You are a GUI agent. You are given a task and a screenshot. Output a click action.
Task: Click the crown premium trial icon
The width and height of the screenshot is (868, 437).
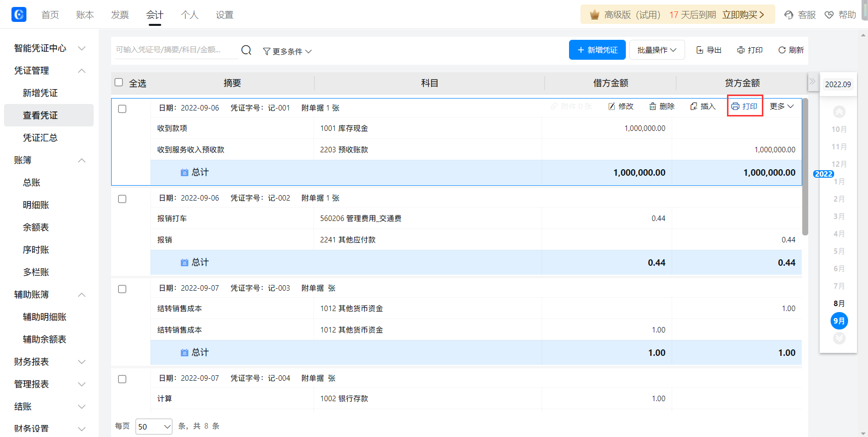coord(594,14)
